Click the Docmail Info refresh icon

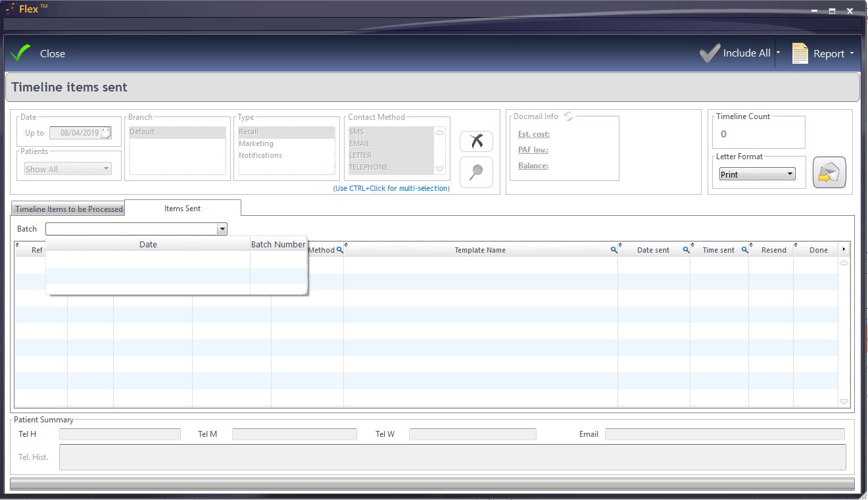coord(569,116)
